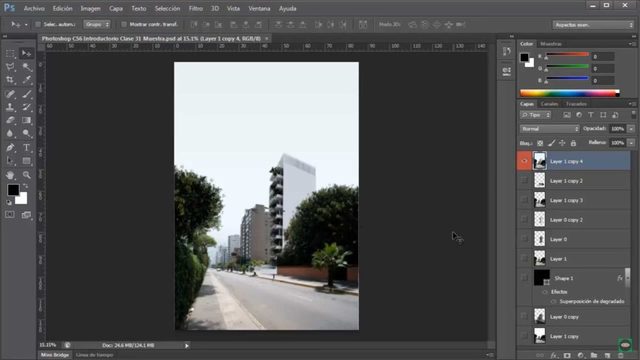This screenshot has width=640, height=360.
Task: Select the Gradient tool
Action: pyautogui.click(x=27, y=120)
